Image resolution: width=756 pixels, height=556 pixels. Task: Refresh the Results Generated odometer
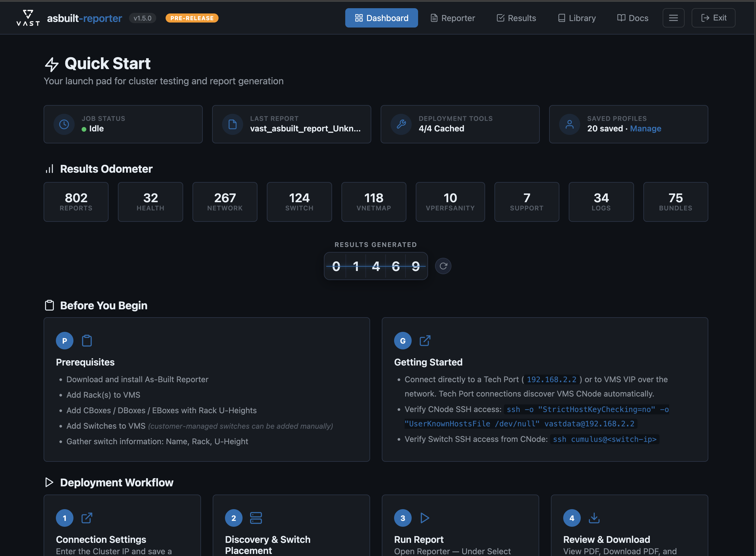pyautogui.click(x=443, y=266)
